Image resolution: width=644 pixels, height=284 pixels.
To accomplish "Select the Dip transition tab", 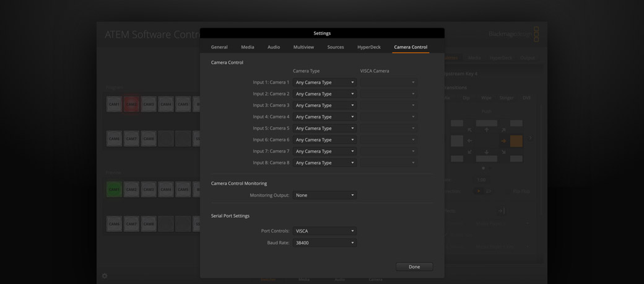I will pyautogui.click(x=466, y=98).
